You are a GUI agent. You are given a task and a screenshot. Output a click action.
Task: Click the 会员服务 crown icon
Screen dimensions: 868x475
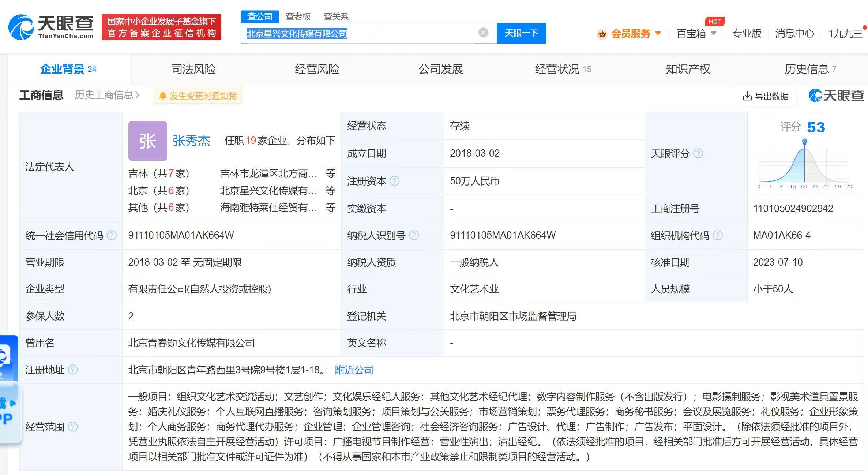click(602, 34)
